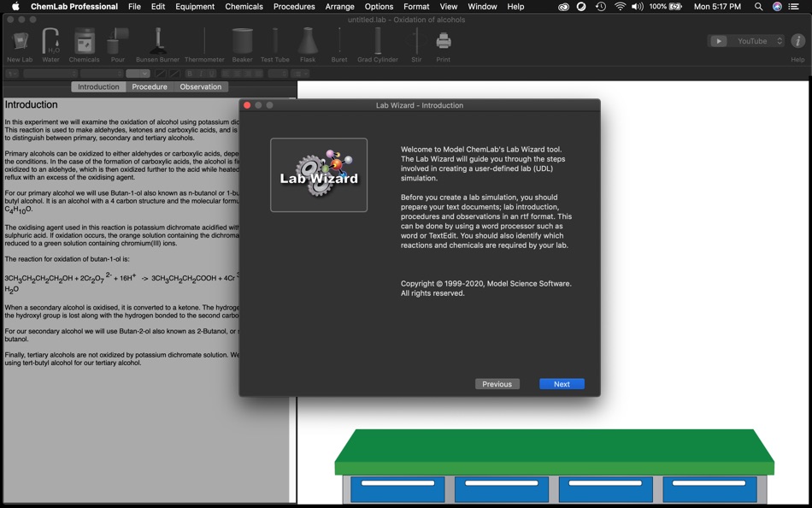The image size is (812, 508).
Task: Click the text color swatch
Action: tap(161, 74)
